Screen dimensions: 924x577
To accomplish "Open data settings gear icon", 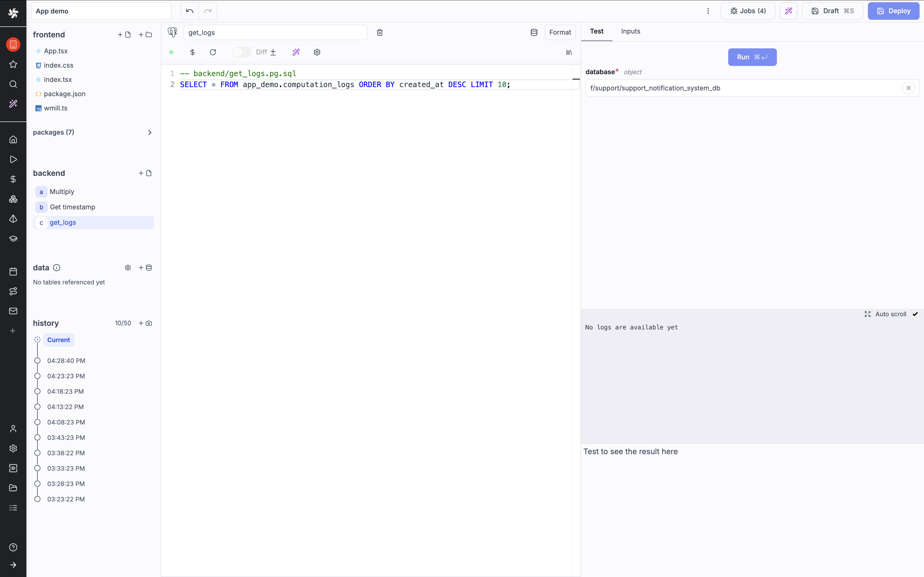I will click(128, 268).
